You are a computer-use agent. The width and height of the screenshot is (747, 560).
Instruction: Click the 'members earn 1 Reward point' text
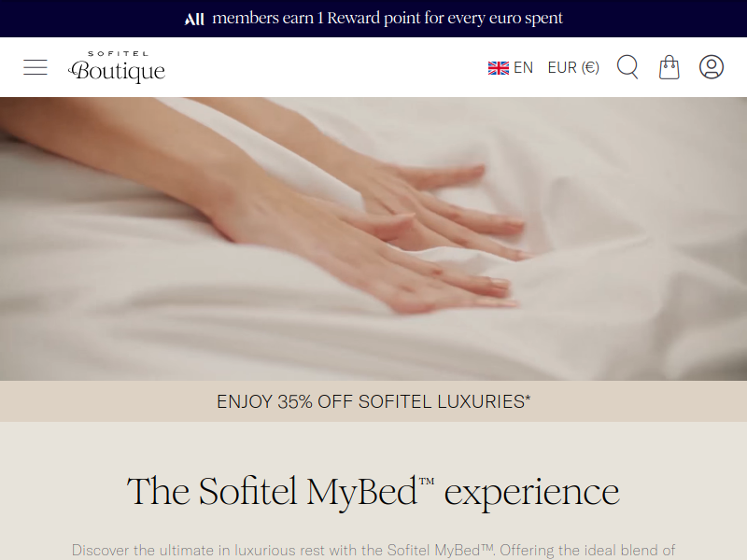point(317,18)
